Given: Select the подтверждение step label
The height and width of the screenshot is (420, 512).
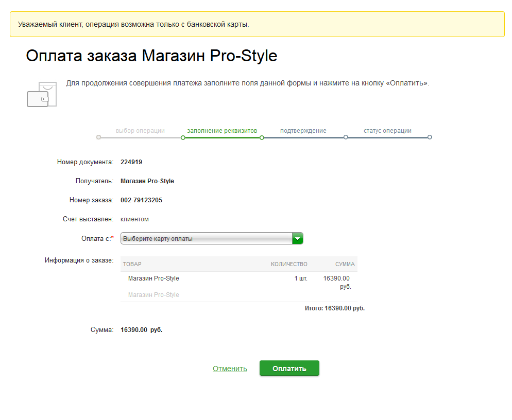Looking at the screenshot, I should click(x=303, y=131).
